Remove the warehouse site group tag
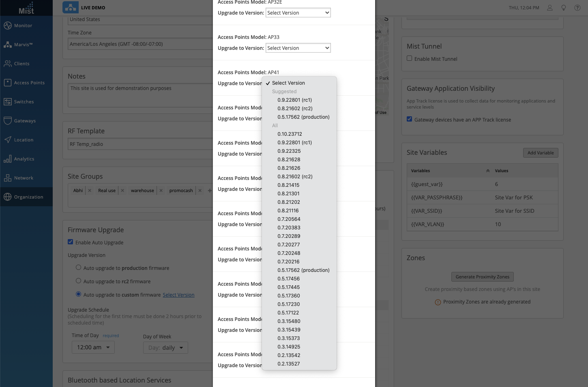 pyautogui.click(x=161, y=190)
